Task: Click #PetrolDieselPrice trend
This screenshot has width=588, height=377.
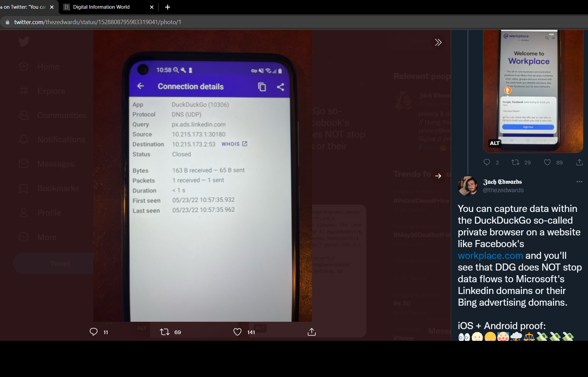Action: coord(421,201)
